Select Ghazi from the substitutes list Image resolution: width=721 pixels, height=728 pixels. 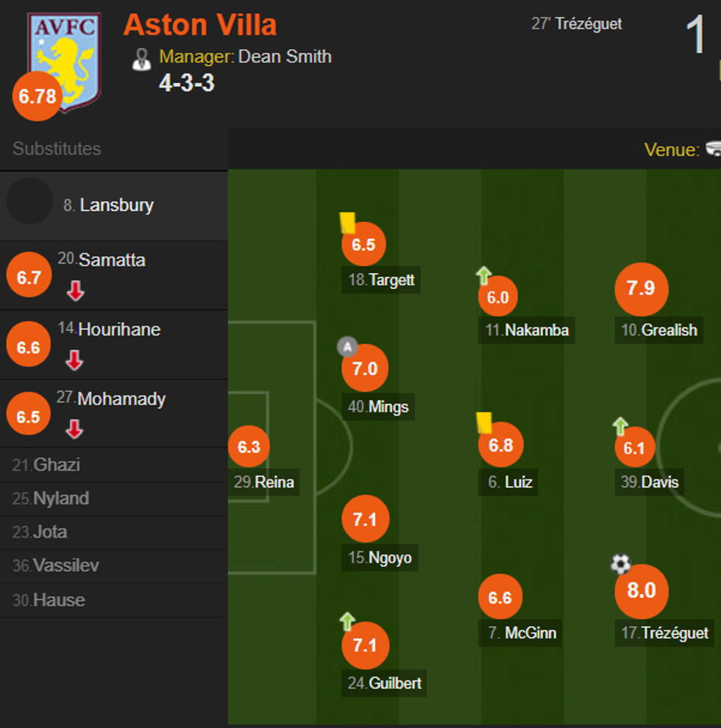tap(56, 465)
